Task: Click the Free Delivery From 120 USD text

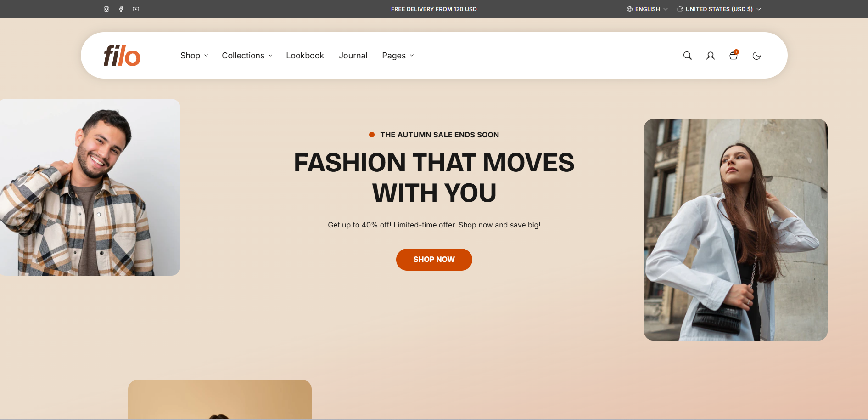Action: point(434,9)
